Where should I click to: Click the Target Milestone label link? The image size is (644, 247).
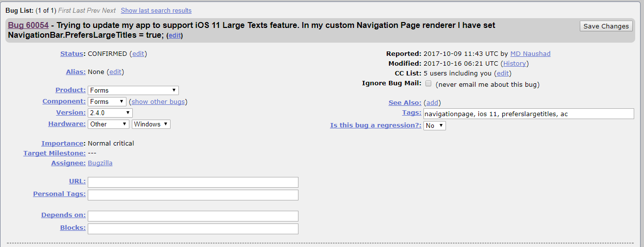point(53,153)
